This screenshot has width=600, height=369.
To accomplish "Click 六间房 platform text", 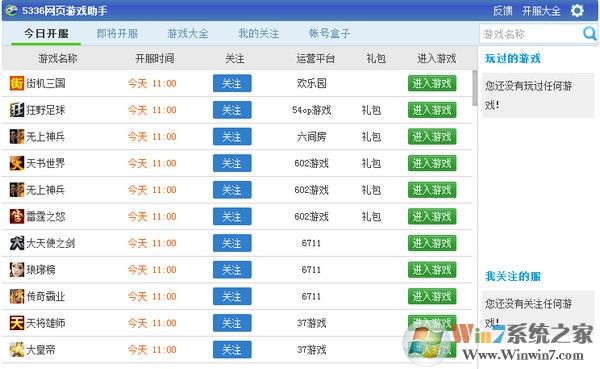I will coord(311,137).
